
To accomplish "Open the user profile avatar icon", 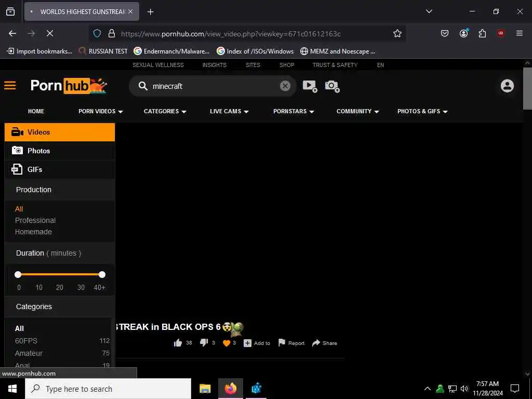I will [507, 86].
